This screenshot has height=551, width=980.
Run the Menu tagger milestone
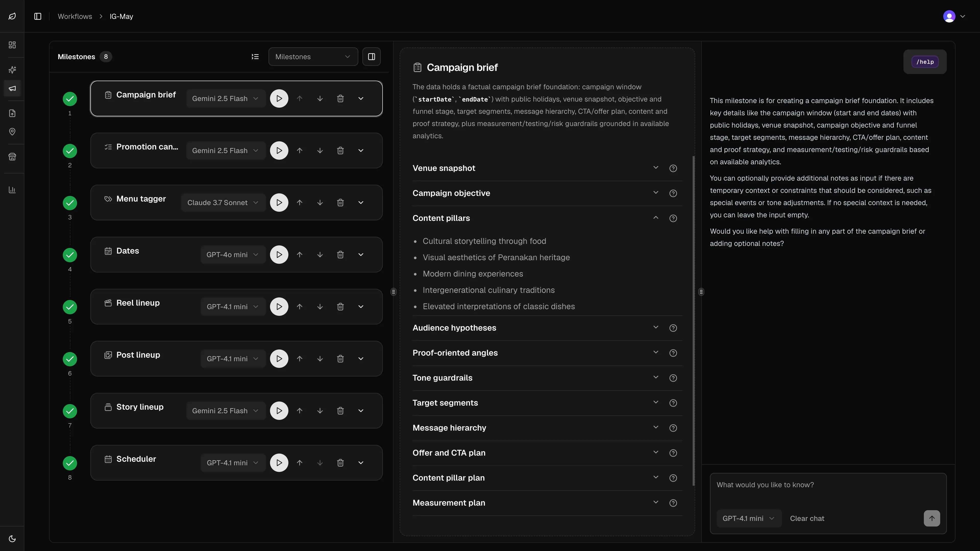[x=279, y=203]
